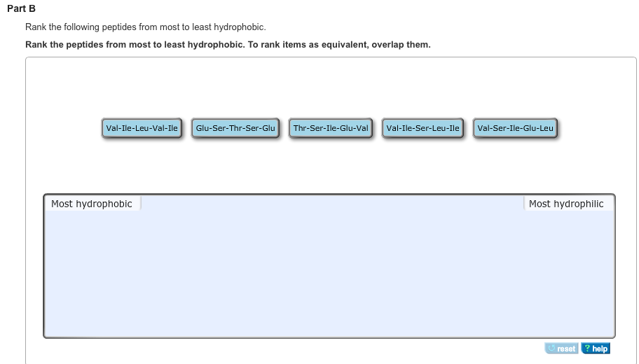Viewport: 639px width, 364px height.
Task: Open the help button
Action: [x=596, y=349]
